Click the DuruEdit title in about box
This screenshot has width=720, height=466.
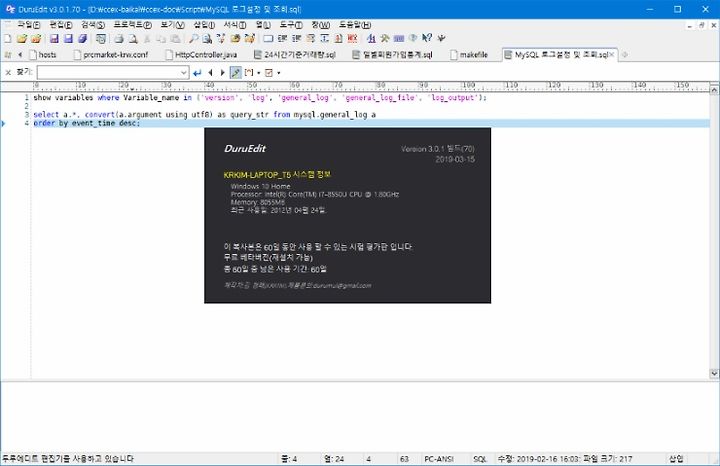245,148
